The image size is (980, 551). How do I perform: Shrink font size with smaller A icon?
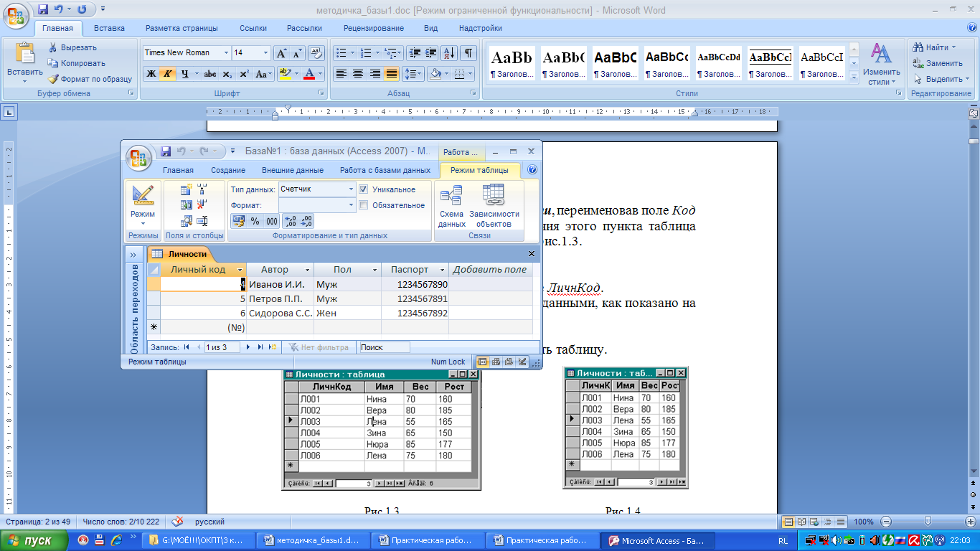297,53
